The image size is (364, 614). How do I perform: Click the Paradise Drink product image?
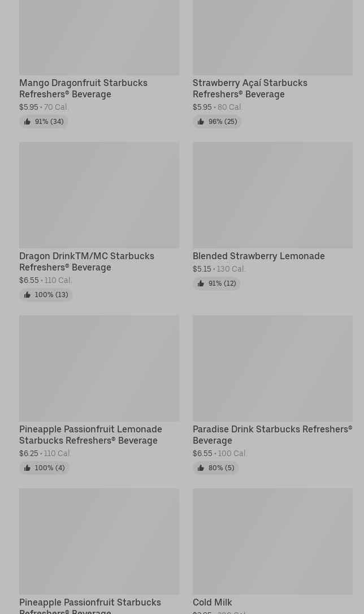[x=272, y=368]
